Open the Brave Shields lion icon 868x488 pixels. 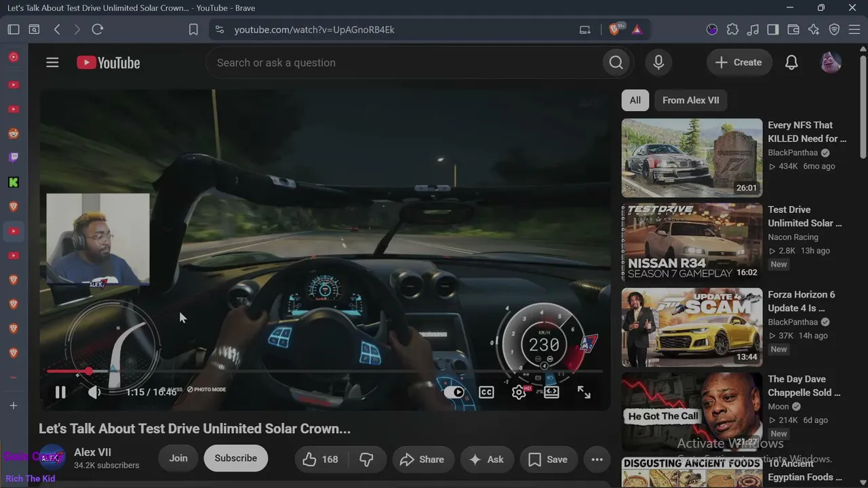pyautogui.click(x=615, y=29)
